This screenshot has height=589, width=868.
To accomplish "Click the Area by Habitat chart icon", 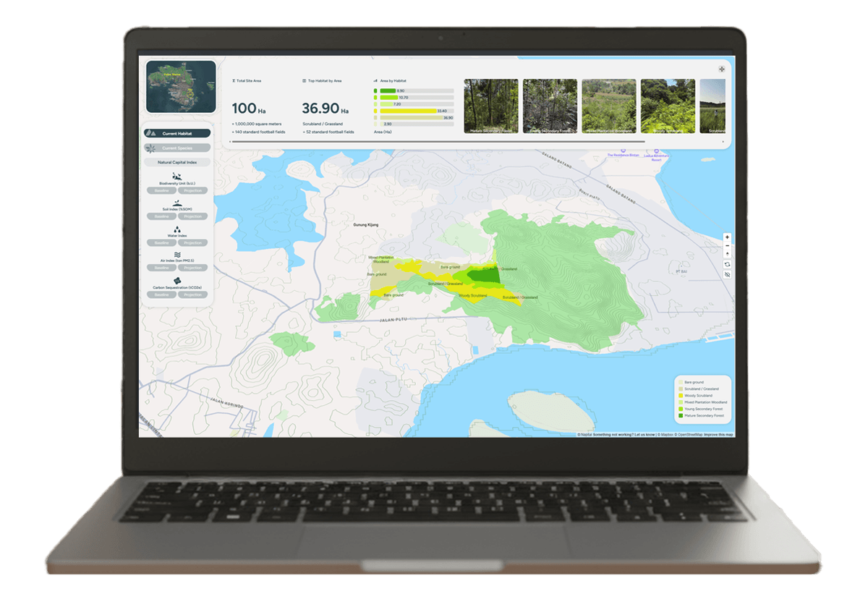I will click(x=375, y=81).
